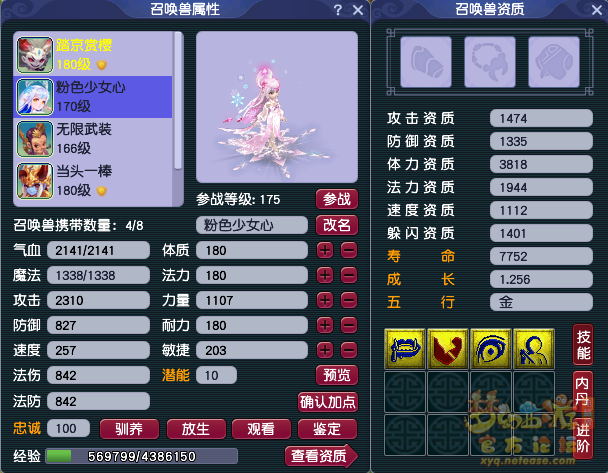
Task: Switch to the 技能 tab
Action: pyautogui.click(x=583, y=345)
